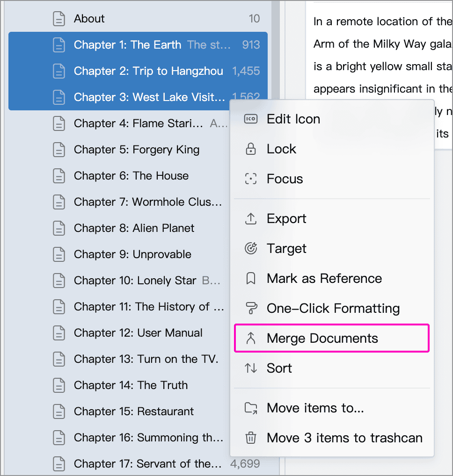Open Chapter 10: Lonely Star
The width and height of the screenshot is (453, 476).
pyautogui.click(x=119, y=281)
